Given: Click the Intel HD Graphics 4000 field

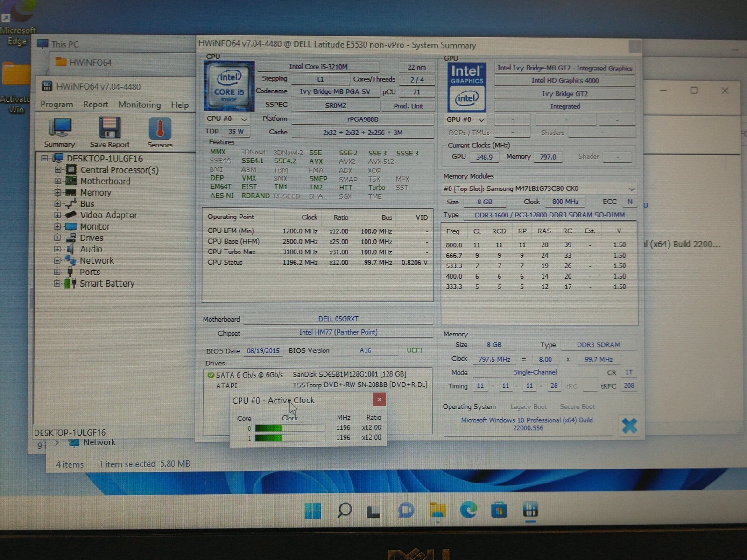Looking at the screenshot, I should click(565, 80).
